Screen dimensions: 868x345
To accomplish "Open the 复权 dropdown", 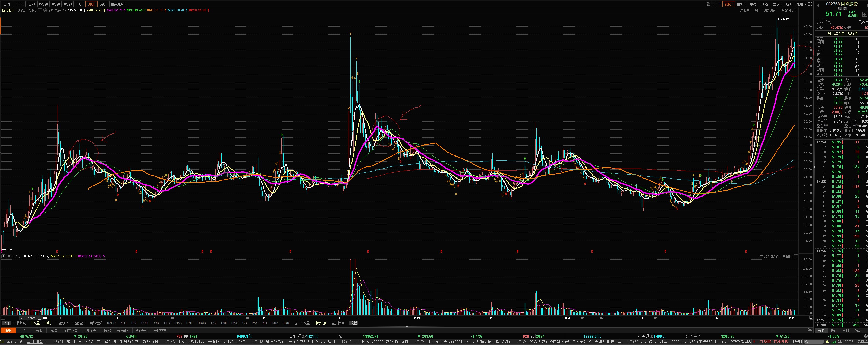I will (x=729, y=4).
